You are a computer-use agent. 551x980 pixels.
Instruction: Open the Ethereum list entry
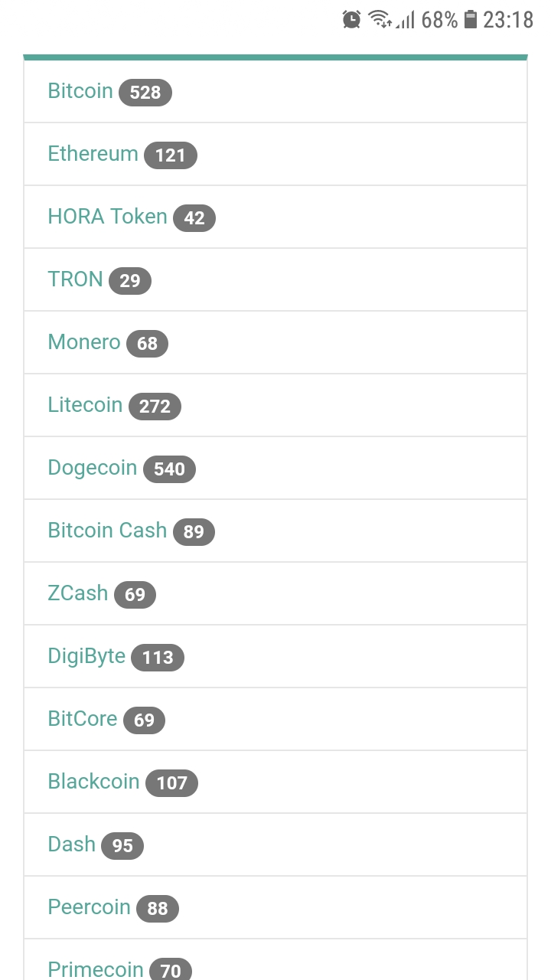[93, 154]
